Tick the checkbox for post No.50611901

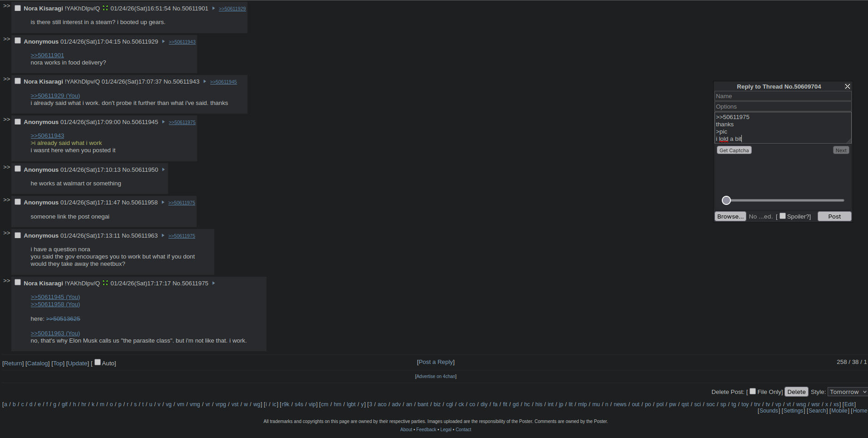click(18, 8)
